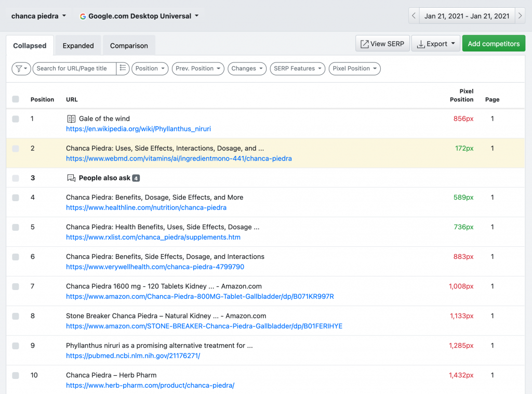
Task: Click the People also ask count badge
Action: click(136, 178)
